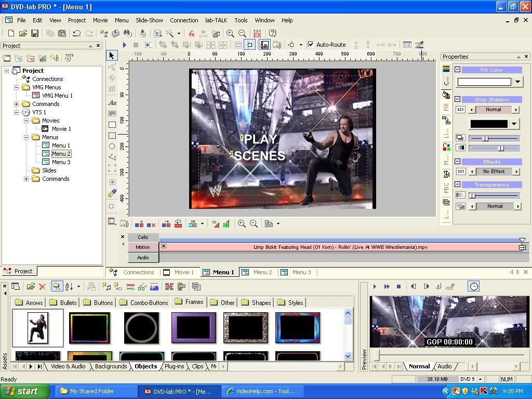Select the Text (Aa) tool
Image resolution: width=532 pixels, height=399 pixels.
[x=112, y=102]
